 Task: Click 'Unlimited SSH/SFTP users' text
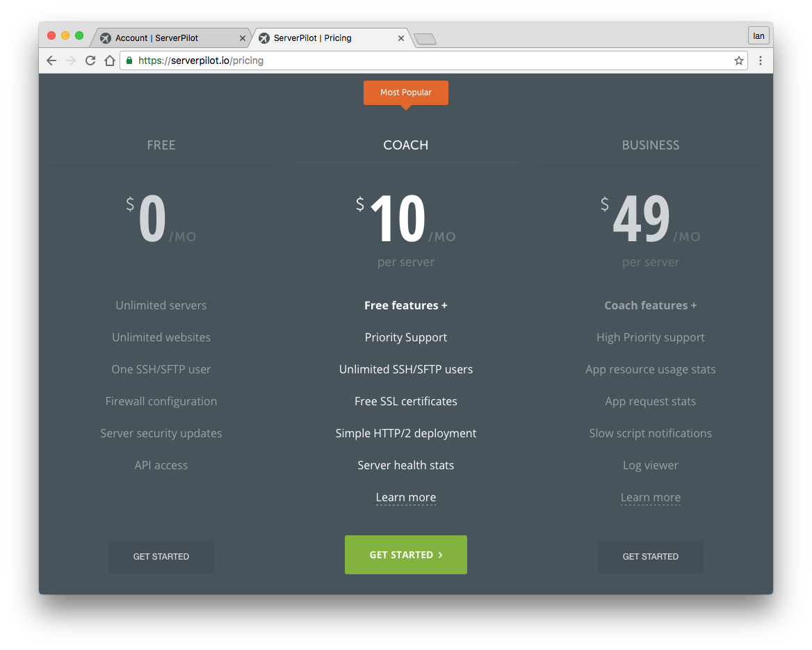(406, 370)
